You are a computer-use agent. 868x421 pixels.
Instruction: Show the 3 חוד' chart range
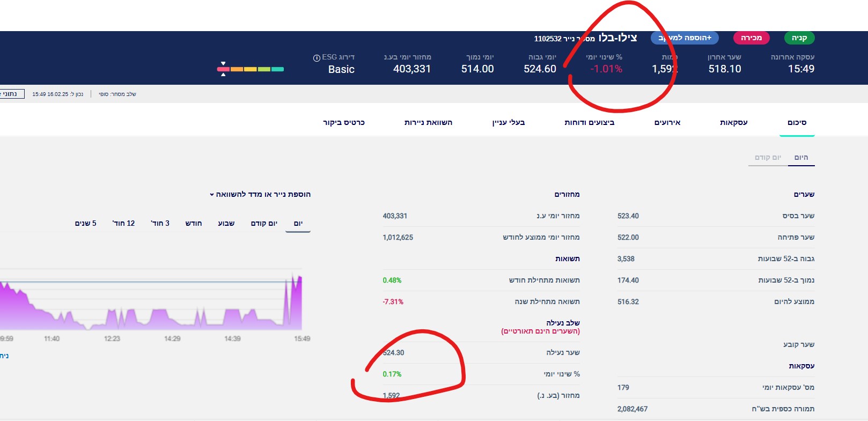tap(160, 224)
